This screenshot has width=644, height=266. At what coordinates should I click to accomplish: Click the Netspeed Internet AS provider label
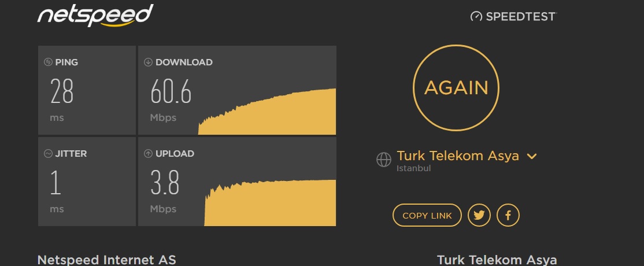click(x=107, y=260)
